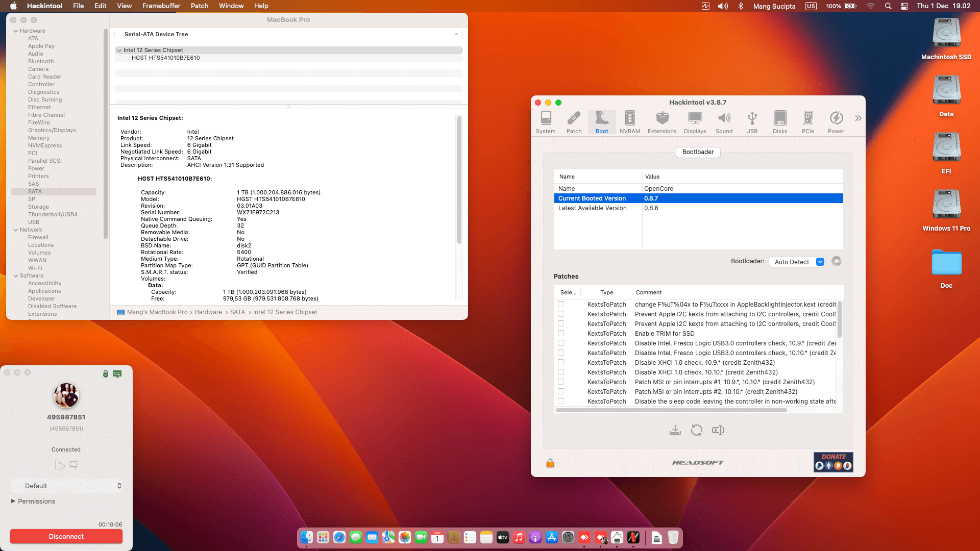Viewport: 980px width, 551px height.
Task: Collapse the Intel 12 Series Chipset tree row
Action: coord(119,50)
